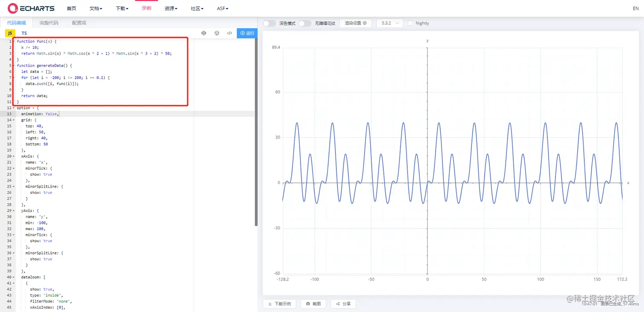This screenshot has height=312, width=644.
Task: Click x-axis label 172.3 on chart
Action: tap(622, 279)
